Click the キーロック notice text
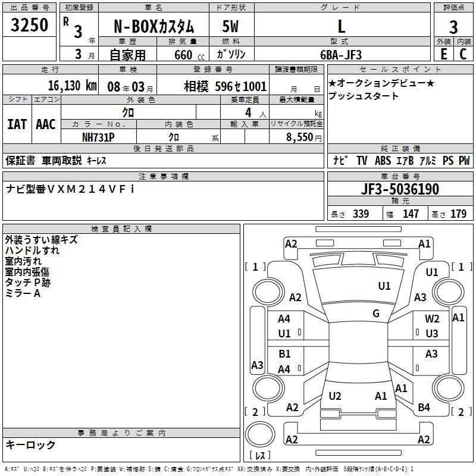This screenshot has width=476, height=476. [31, 444]
